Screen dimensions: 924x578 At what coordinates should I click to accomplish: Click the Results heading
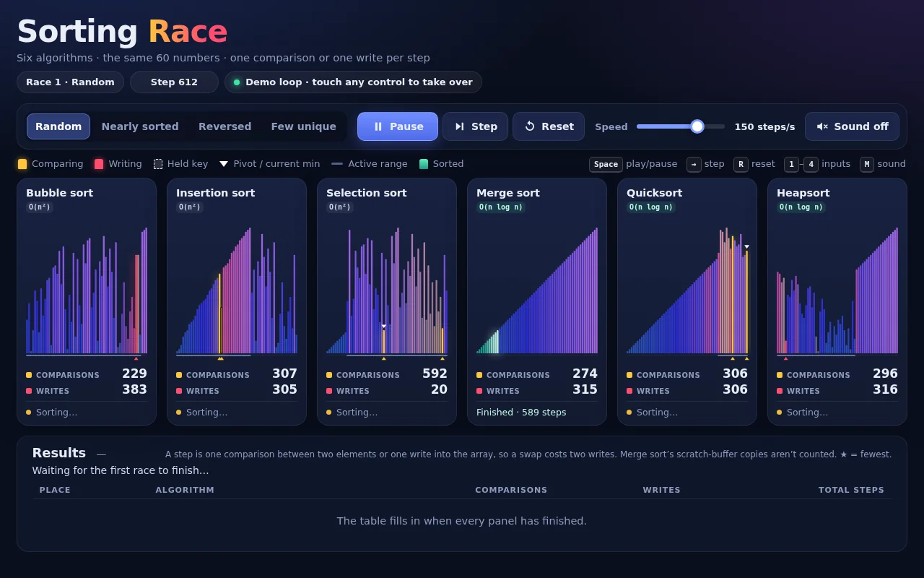pyautogui.click(x=59, y=453)
